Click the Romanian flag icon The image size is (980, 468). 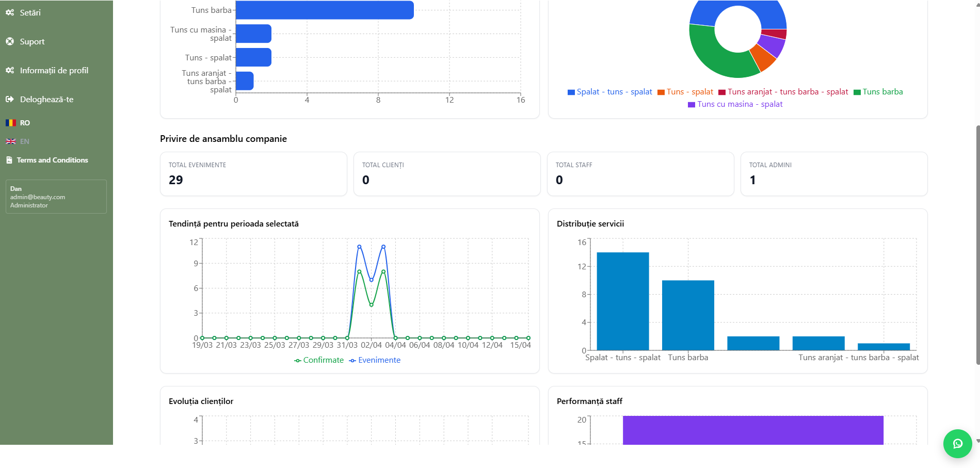(x=11, y=123)
